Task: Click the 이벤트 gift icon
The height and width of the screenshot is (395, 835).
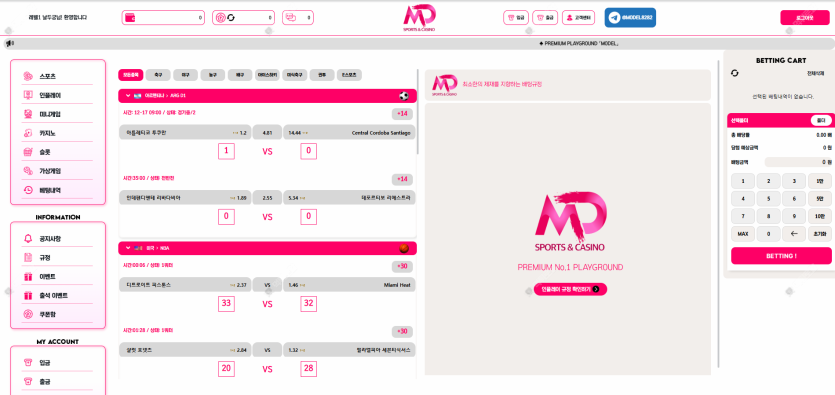Action: [28, 277]
